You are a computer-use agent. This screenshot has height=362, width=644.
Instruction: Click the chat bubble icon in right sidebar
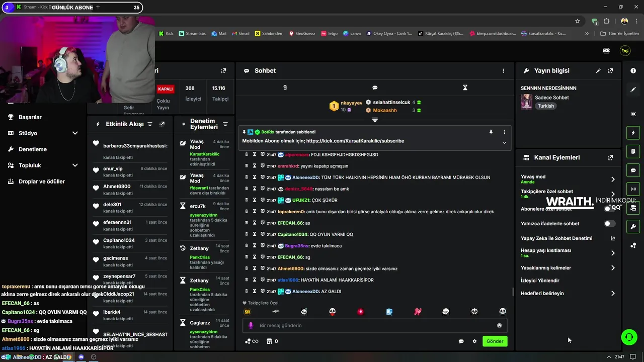click(x=633, y=170)
